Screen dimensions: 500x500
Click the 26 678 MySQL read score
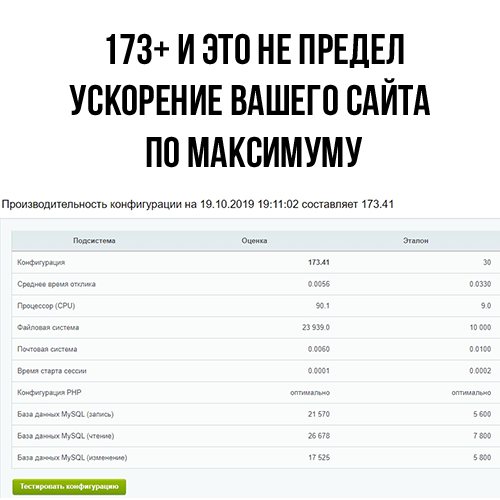(319, 436)
